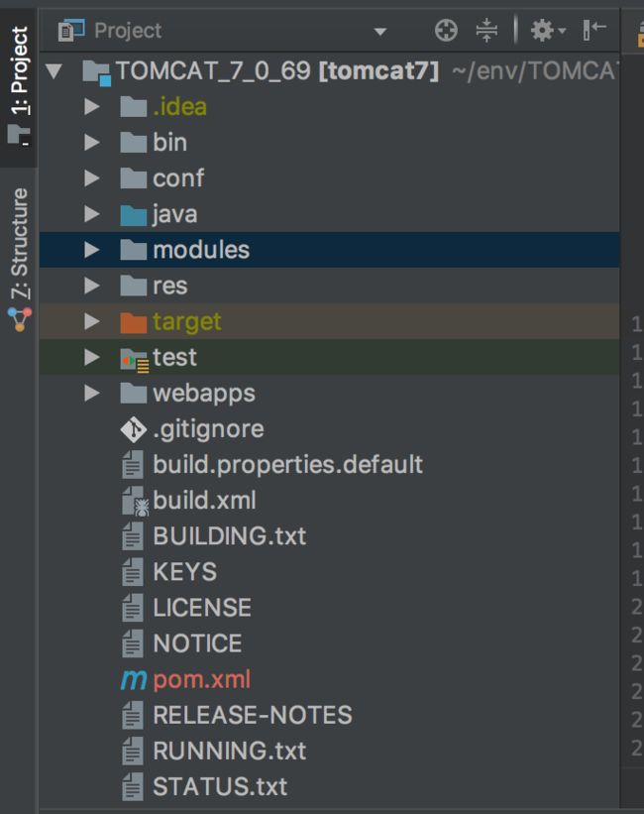The image size is (644, 814).
Task: Click the test resources folder icon
Action: [x=135, y=360]
